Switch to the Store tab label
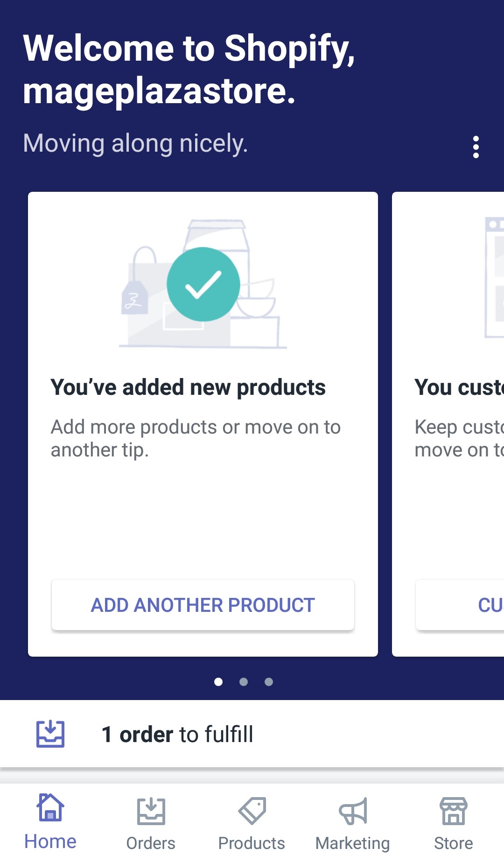Image resolution: width=504 pixels, height=862 pixels. pyautogui.click(x=454, y=843)
